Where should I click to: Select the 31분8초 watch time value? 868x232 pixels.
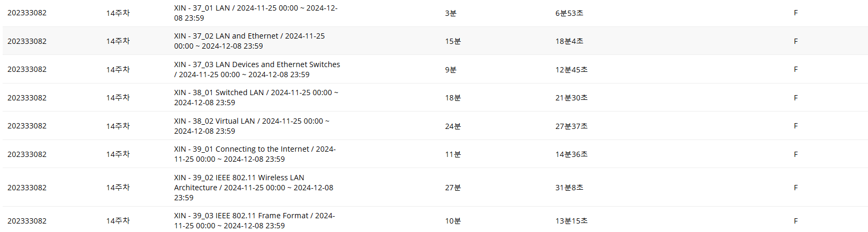(x=569, y=188)
